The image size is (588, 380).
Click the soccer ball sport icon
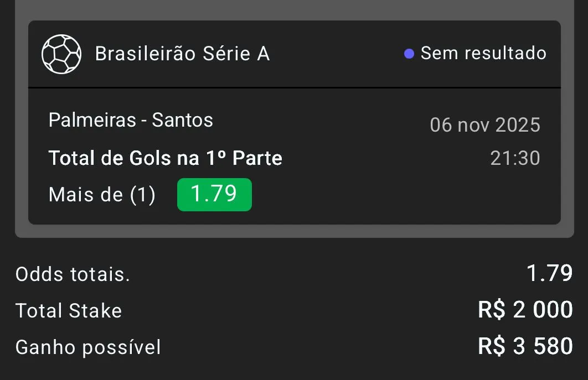[61, 54]
